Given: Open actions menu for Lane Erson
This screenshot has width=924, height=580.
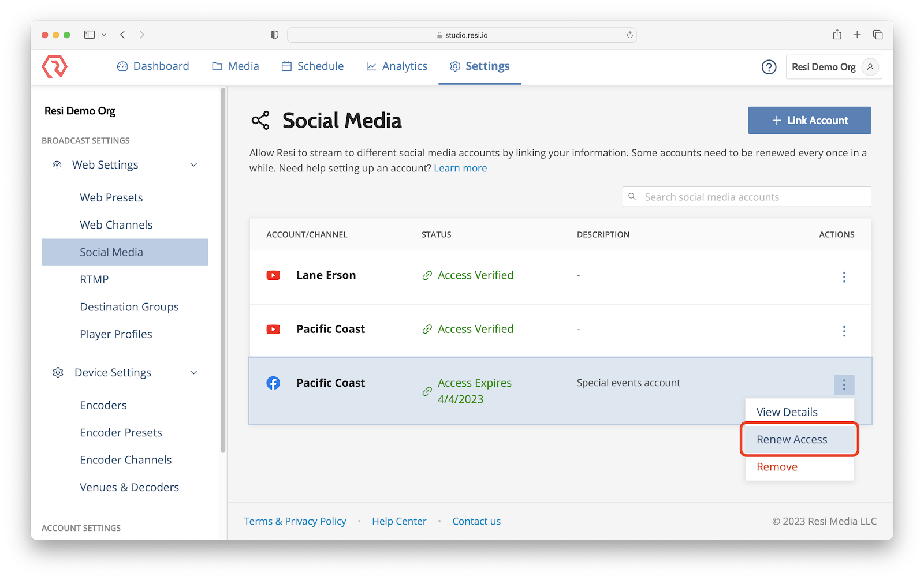Looking at the screenshot, I should point(844,277).
